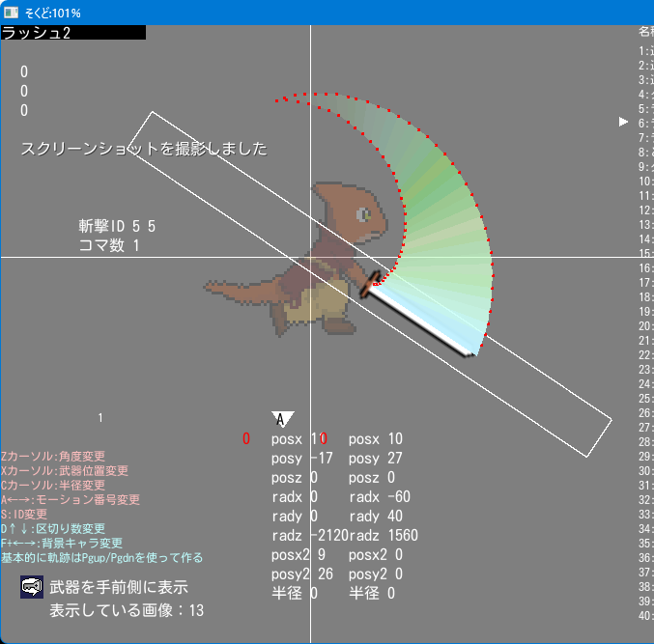Click the ラッシュ2 motion name field

(x=72, y=33)
